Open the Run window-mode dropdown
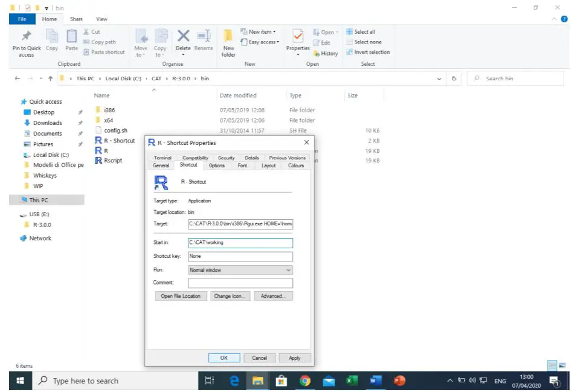Image resolution: width=572 pixels, height=392 pixels. pos(240,270)
